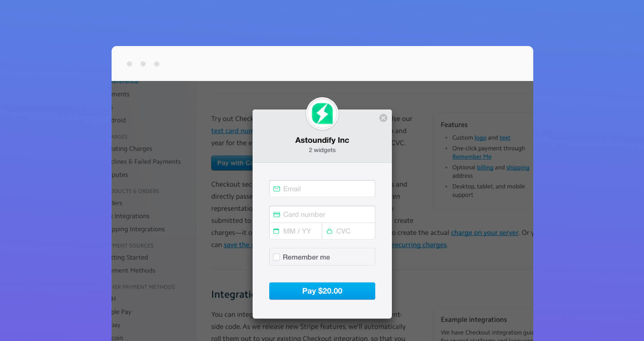Follow the billing link in Features
The width and height of the screenshot is (644, 341).
(x=485, y=168)
